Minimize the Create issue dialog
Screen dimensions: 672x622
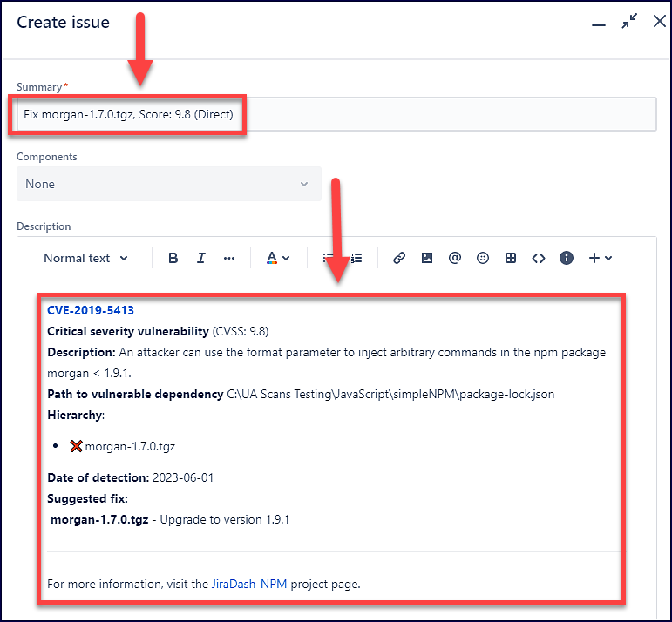tap(598, 24)
